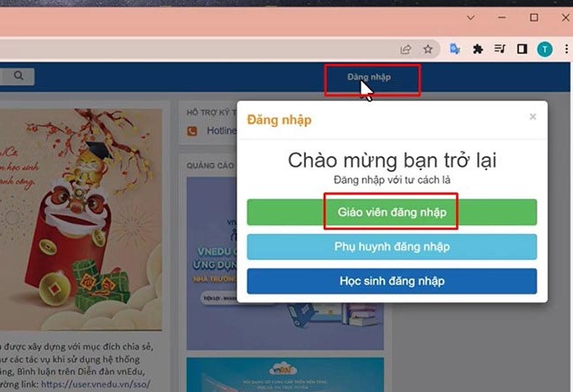Close the Đăng nhập dialog with X
This screenshot has width=573, height=392.
pyautogui.click(x=533, y=116)
